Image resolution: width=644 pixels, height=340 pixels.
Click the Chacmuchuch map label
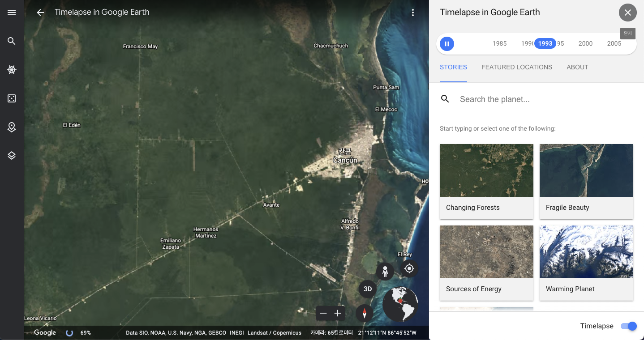point(331,46)
